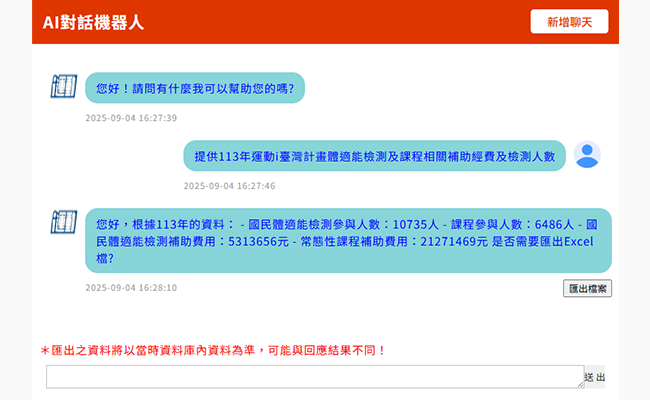Click the resize handle of the message textarea
650x400 pixels.
580,383
